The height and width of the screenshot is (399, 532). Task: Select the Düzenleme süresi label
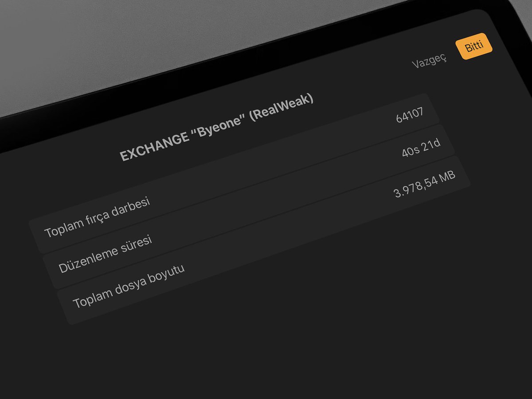(x=106, y=254)
